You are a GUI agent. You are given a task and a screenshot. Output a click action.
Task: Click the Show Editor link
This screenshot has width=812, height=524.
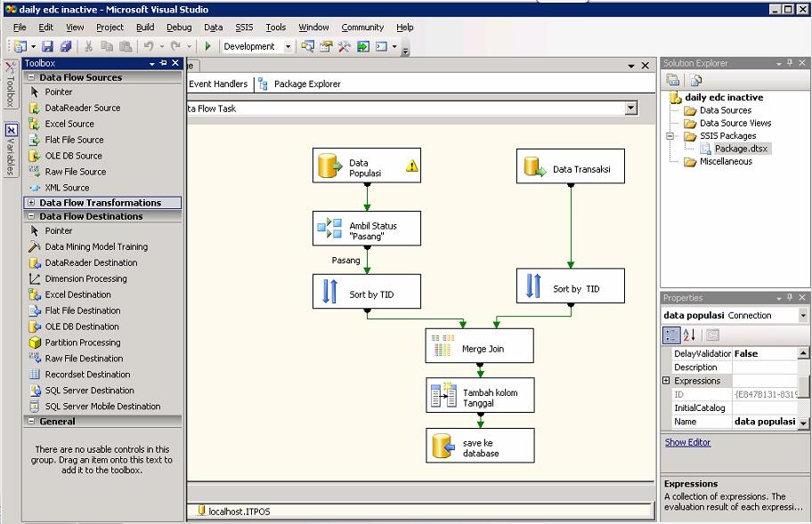coord(687,442)
